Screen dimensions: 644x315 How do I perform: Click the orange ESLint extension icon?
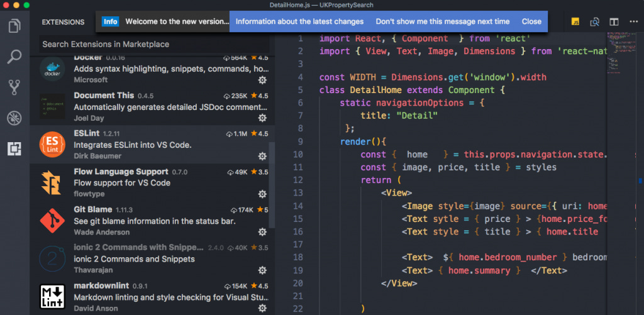click(x=53, y=145)
